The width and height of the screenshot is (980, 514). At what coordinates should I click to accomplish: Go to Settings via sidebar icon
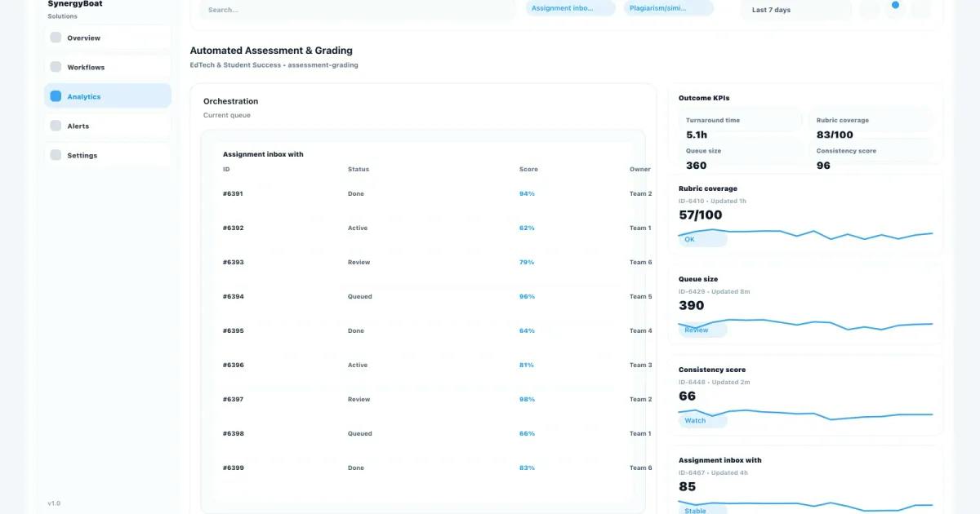[x=56, y=155]
